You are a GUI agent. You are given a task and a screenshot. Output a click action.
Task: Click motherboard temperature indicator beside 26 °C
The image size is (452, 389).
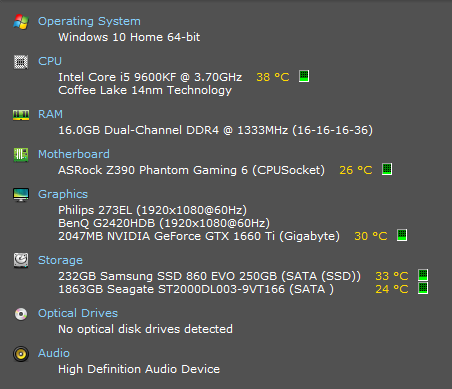pyautogui.click(x=387, y=169)
